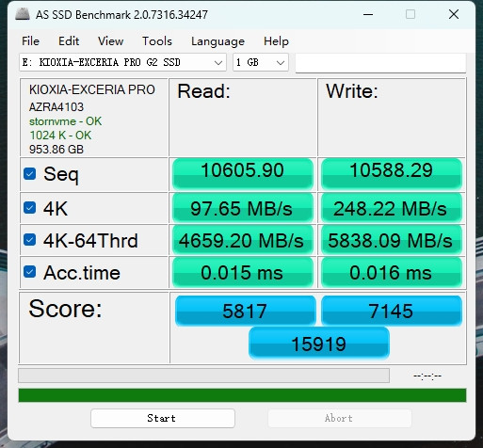This screenshot has height=448, width=483.
Task: Minimize the AS SSD Benchmark window
Action: point(368,14)
